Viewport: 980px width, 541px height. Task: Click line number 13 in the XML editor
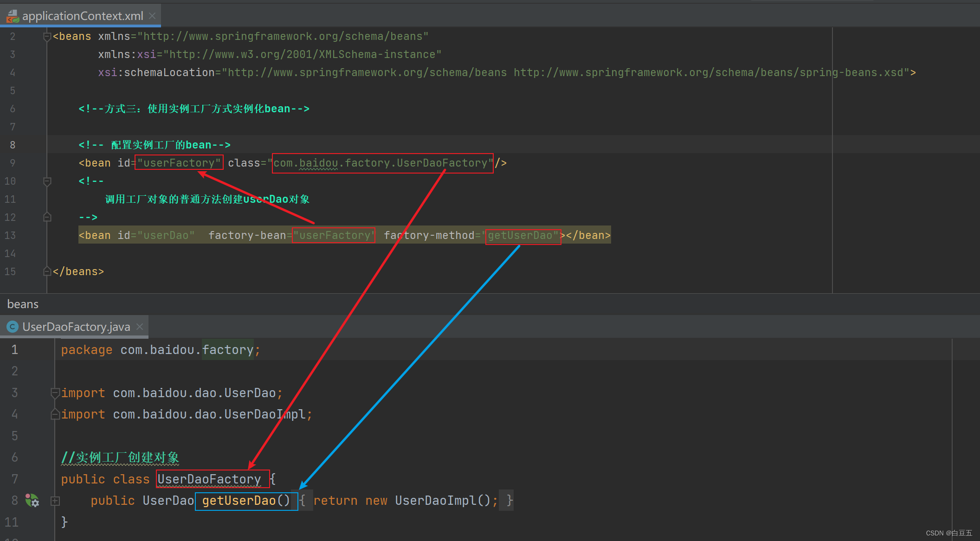pyautogui.click(x=10, y=235)
